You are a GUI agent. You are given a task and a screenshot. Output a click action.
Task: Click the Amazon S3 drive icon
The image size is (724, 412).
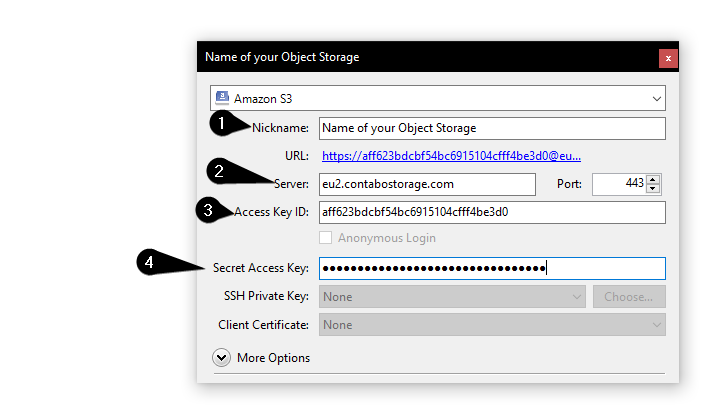click(x=222, y=97)
